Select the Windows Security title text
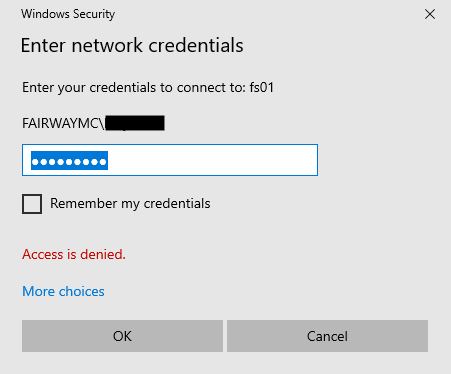451x374 pixels. (x=68, y=14)
